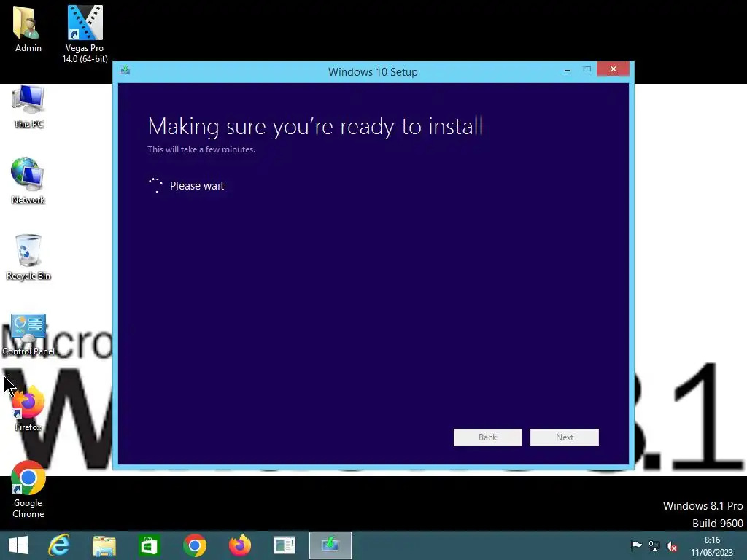Click the 'Windows 10 Setup' window title

pyautogui.click(x=373, y=72)
